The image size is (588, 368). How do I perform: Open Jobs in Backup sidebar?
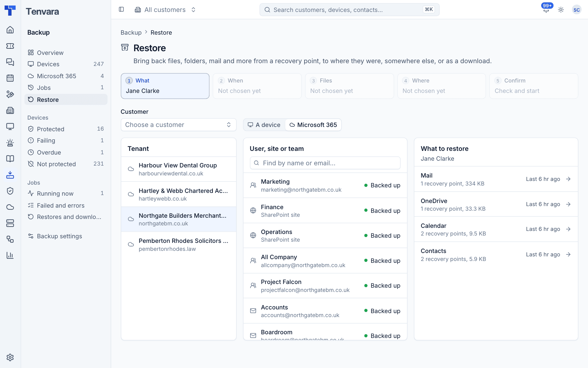(x=66, y=88)
